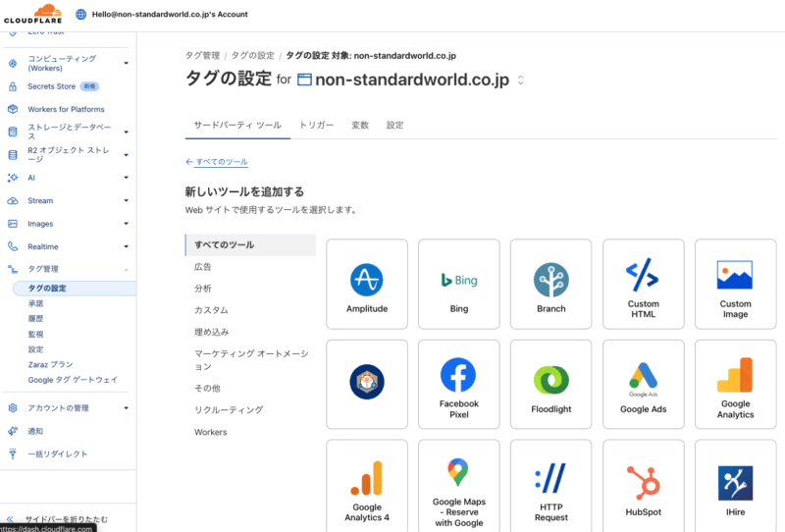Image resolution: width=785 pixels, height=532 pixels.
Task: Filter tools by その他 category
Action: tap(207, 389)
